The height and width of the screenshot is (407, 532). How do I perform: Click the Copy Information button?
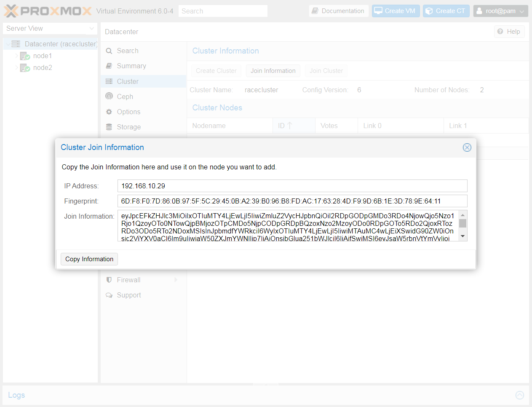point(89,259)
